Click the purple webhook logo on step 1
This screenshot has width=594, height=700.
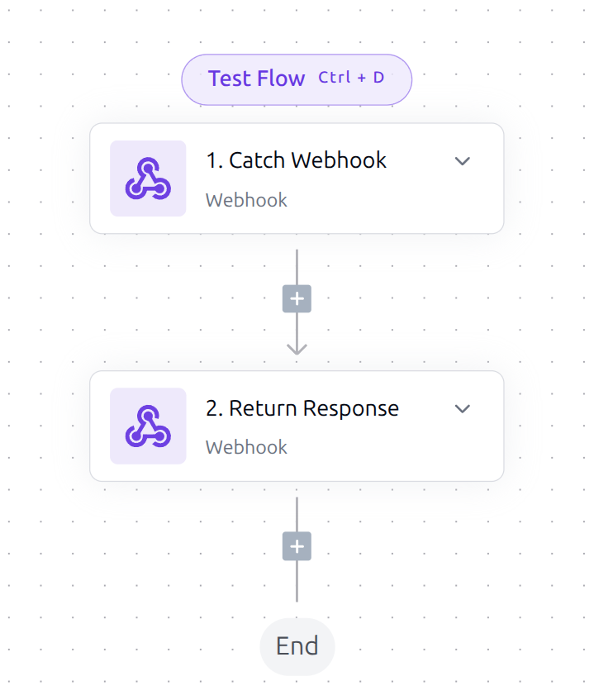147,178
